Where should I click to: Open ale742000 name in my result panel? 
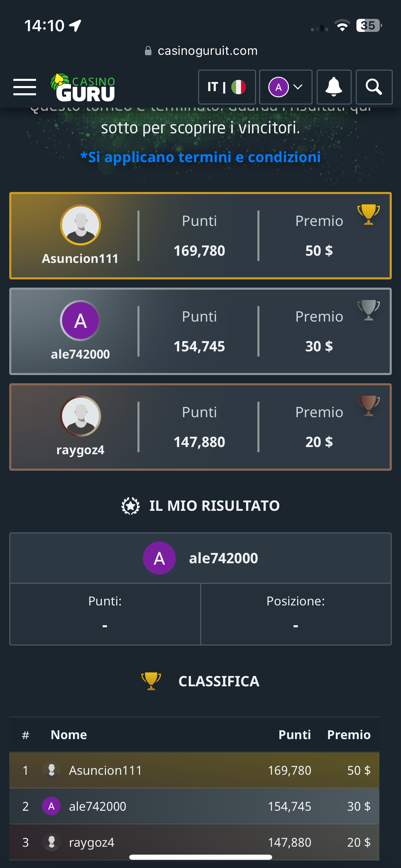click(x=223, y=558)
